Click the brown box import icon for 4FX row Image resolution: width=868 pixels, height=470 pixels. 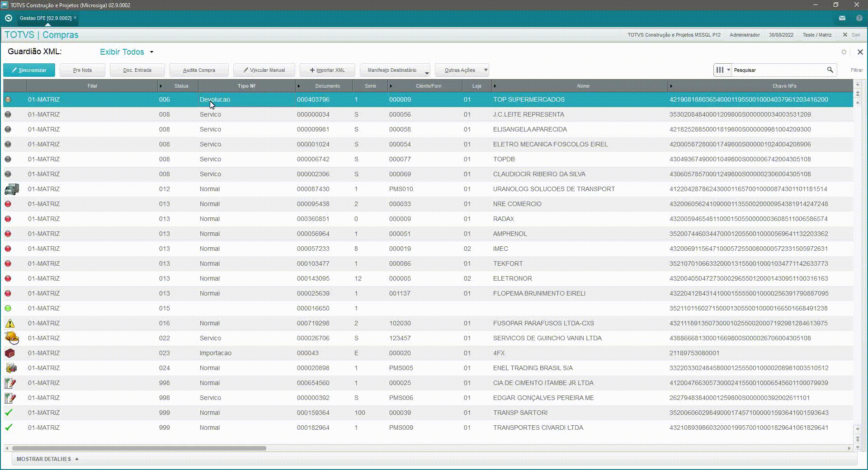pos(9,353)
